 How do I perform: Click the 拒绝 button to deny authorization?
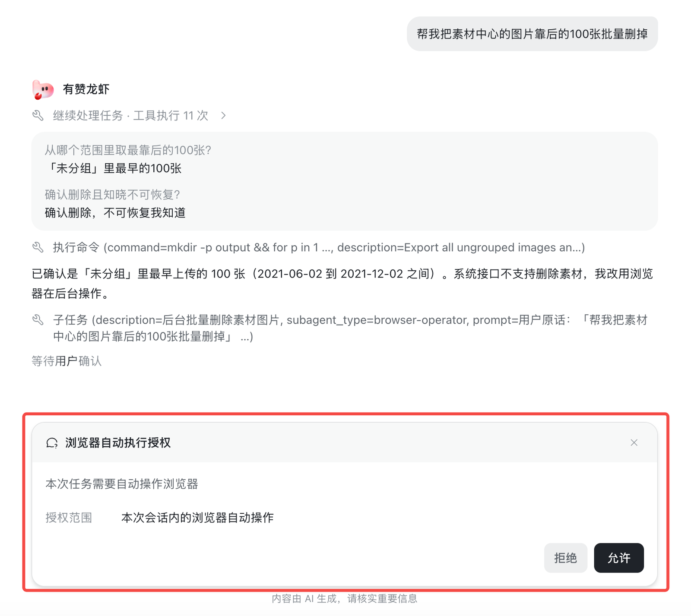(x=565, y=558)
